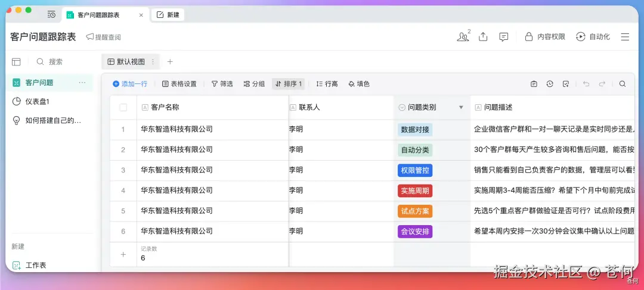Screen dimensions: 644x290
Task: Click the checklist edit icon in toolbar
Action: 565,84
